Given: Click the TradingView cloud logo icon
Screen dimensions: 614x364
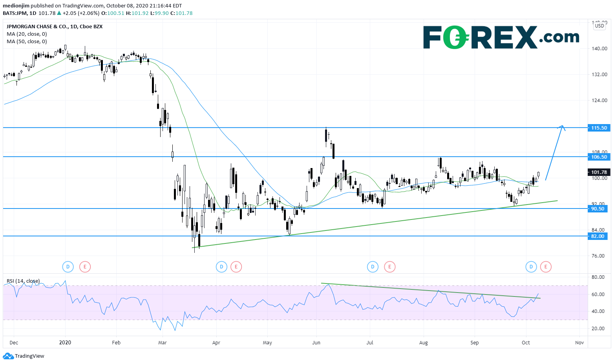Looking at the screenshot, I should tap(8, 356).
